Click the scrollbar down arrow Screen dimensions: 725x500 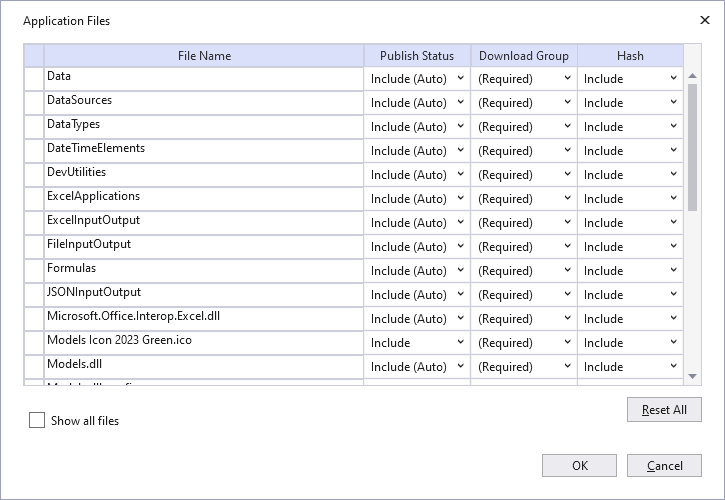click(x=692, y=376)
